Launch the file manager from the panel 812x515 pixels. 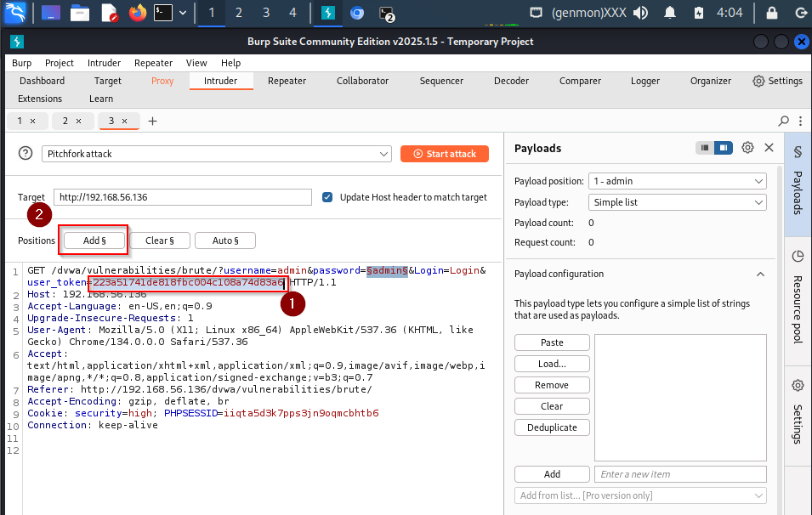tap(80, 13)
